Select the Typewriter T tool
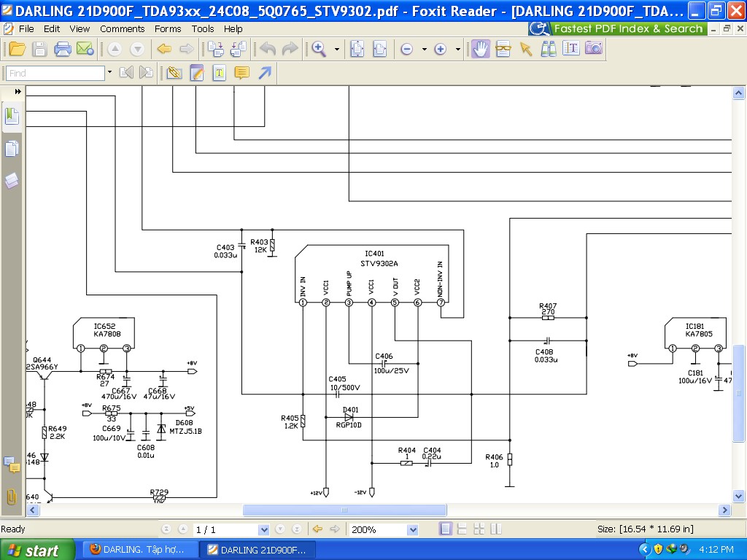Screen dimensions: 747x560 [x=219, y=73]
